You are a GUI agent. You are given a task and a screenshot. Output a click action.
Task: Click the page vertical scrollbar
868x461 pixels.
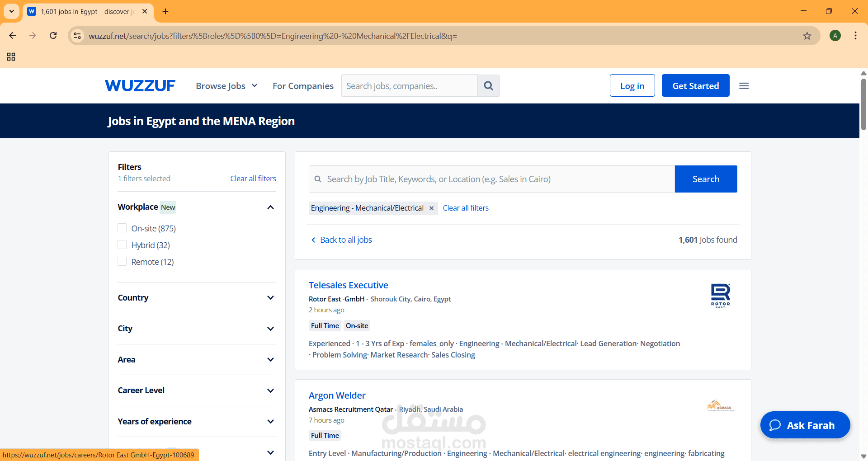[x=863, y=105]
